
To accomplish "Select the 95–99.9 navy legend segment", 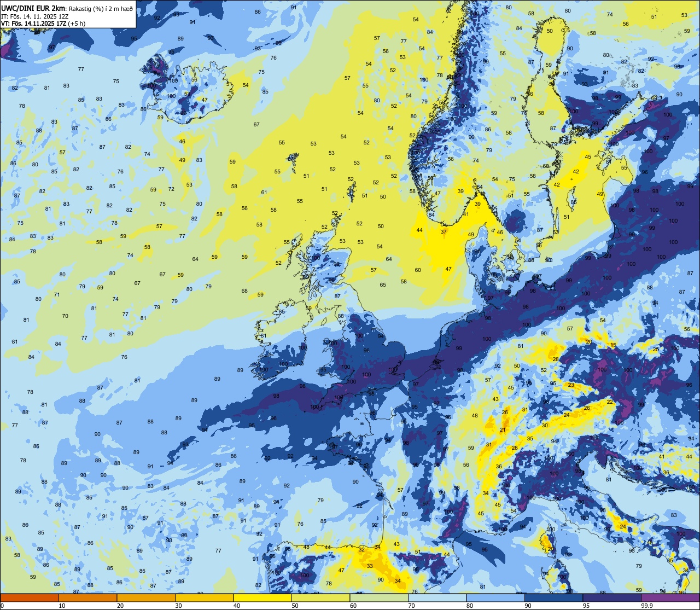I will pos(612,597).
